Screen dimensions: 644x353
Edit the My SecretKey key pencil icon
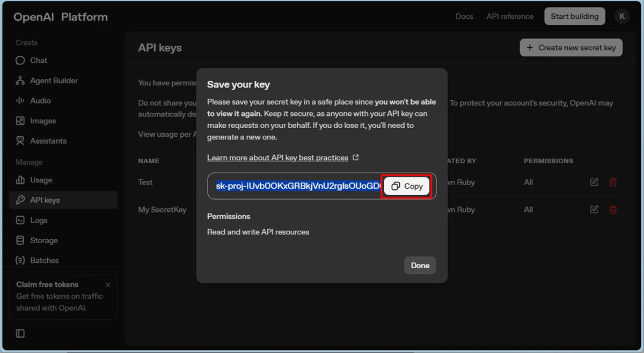click(594, 210)
